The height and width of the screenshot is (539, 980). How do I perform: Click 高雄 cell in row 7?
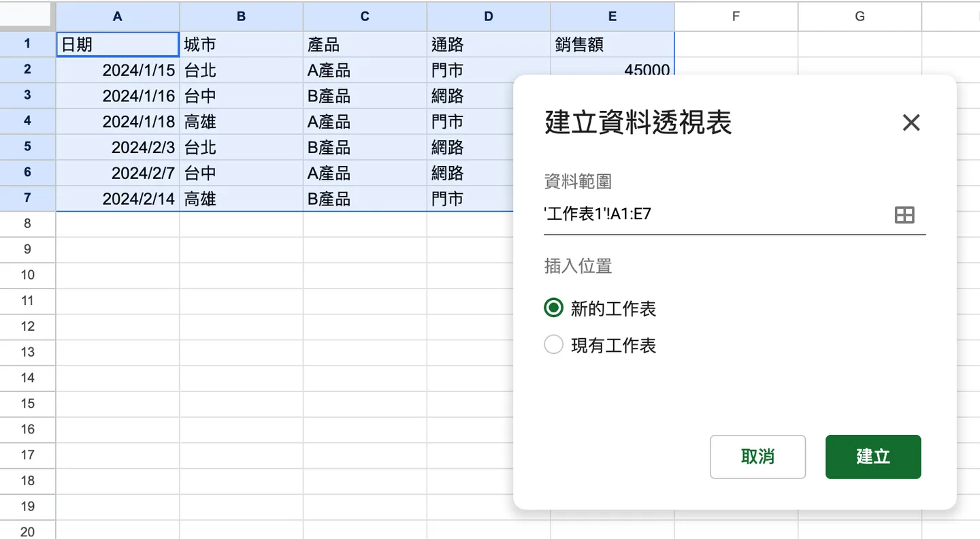[x=242, y=199]
